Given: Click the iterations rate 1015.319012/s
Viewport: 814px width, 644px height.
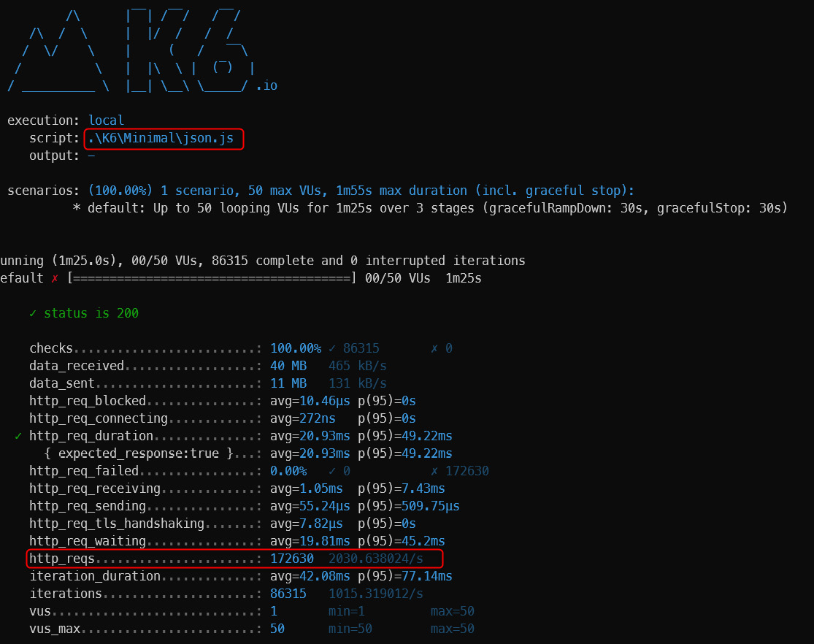Looking at the screenshot, I should tap(376, 594).
